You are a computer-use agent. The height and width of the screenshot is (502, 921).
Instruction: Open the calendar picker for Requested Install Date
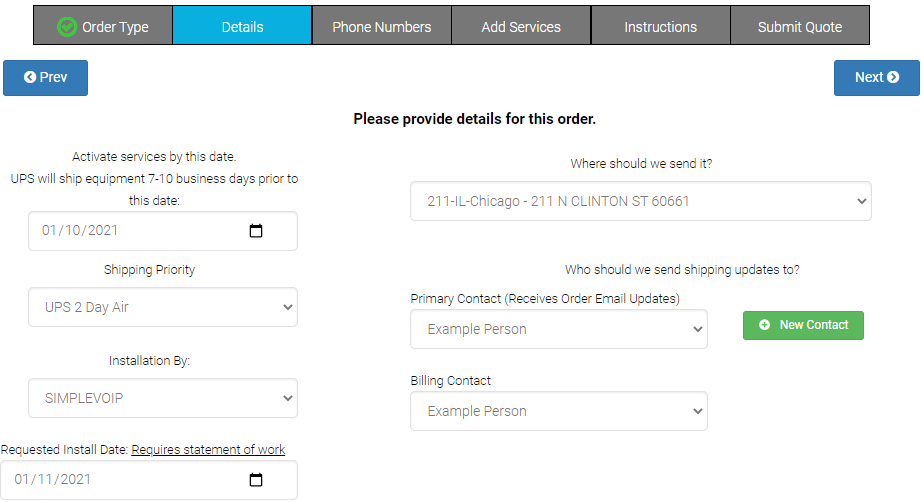point(256,480)
